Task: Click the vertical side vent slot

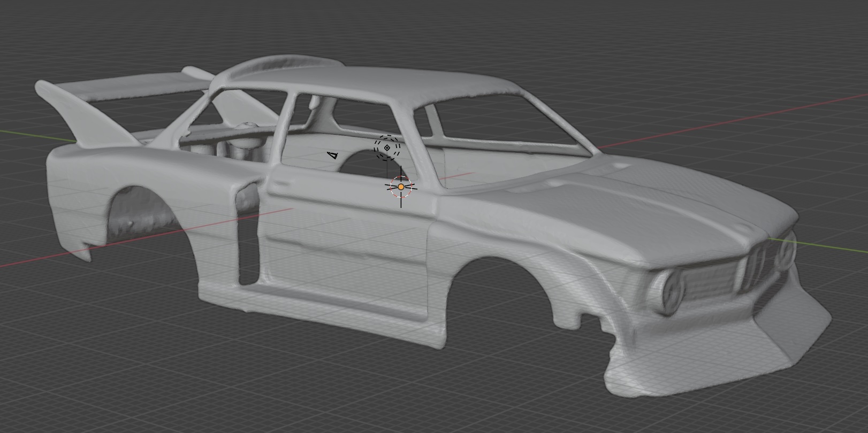Action: (x=247, y=235)
